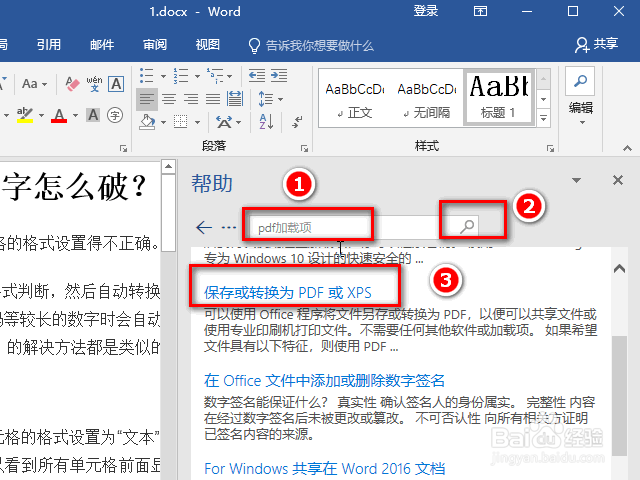Open ribbon display options icon

tap(480, 11)
